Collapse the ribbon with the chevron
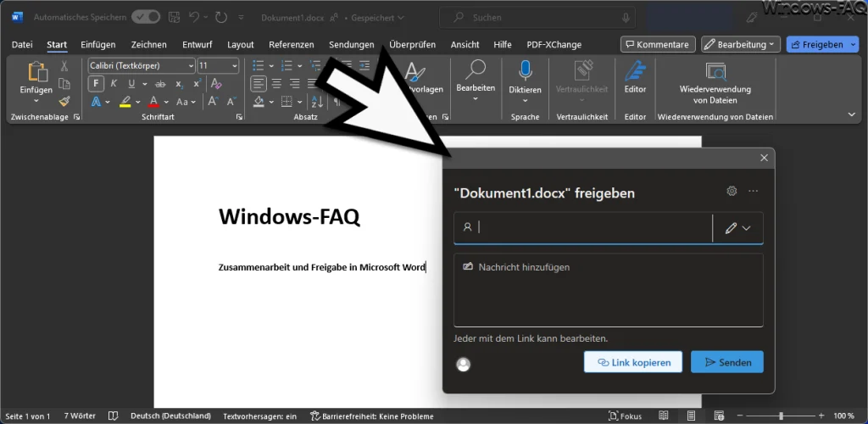The height and width of the screenshot is (424, 868). (851, 114)
